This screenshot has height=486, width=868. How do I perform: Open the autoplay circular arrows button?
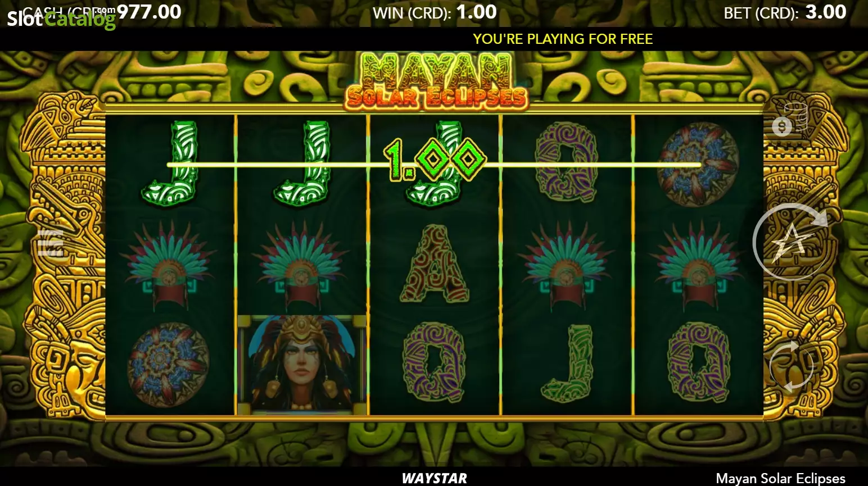(x=790, y=367)
